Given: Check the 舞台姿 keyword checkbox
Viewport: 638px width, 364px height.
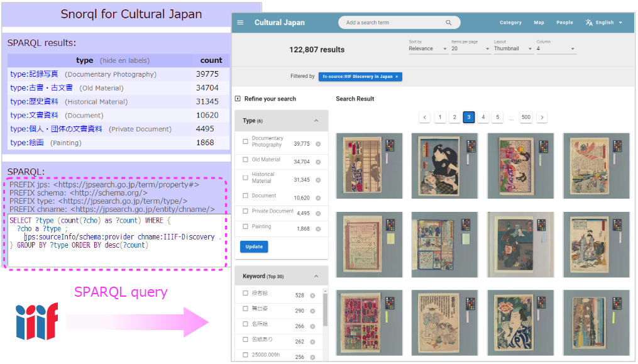Looking at the screenshot, I should click(245, 308).
